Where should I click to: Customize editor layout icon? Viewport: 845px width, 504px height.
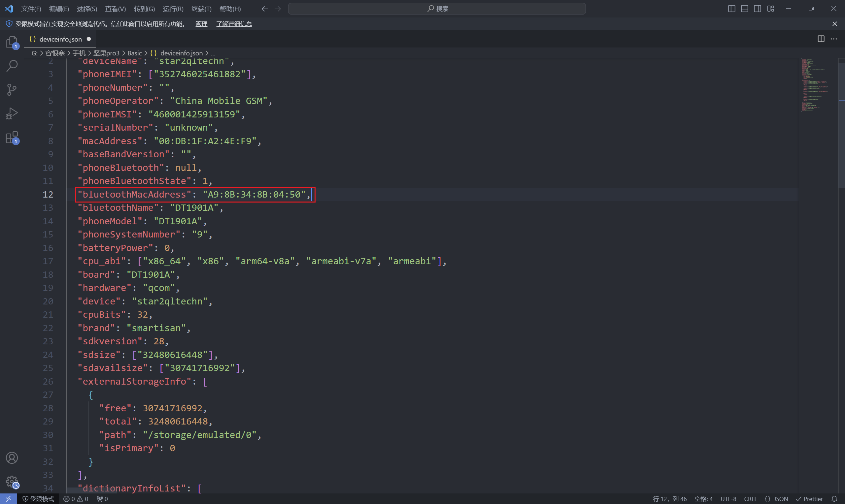(x=771, y=9)
